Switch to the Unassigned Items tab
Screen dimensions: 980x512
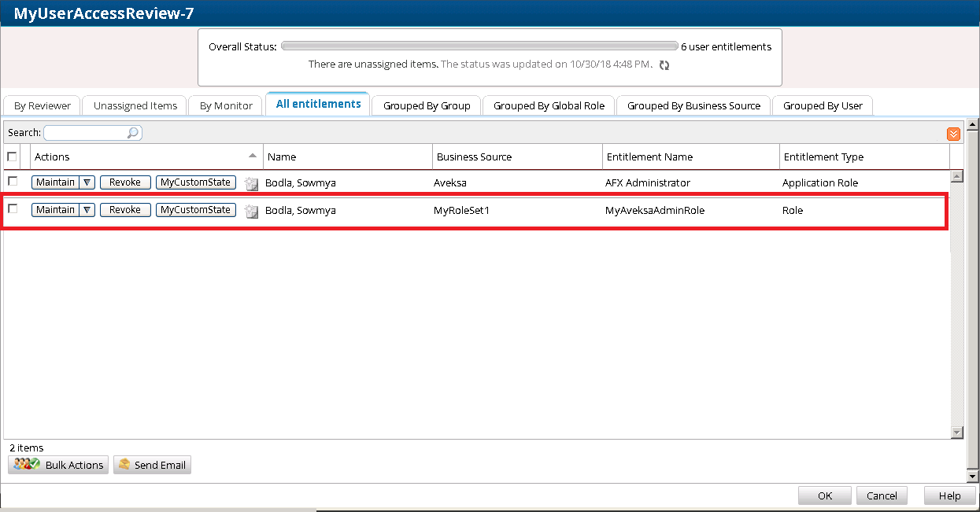135,105
